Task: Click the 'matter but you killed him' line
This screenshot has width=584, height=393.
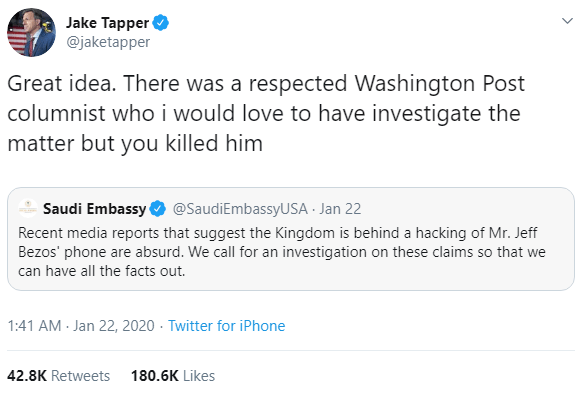Action: pyautogui.click(x=135, y=143)
